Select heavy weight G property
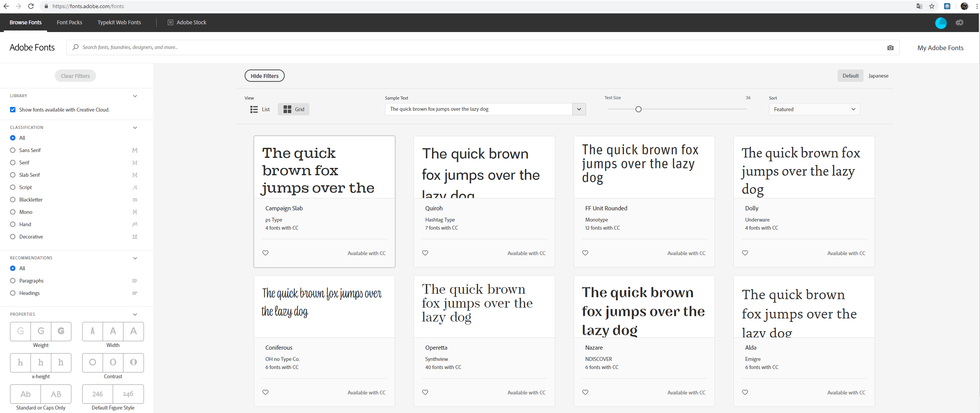 tap(61, 331)
